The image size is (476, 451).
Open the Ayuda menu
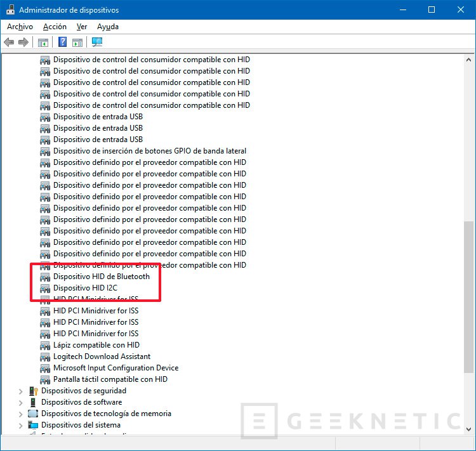(108, 27)
